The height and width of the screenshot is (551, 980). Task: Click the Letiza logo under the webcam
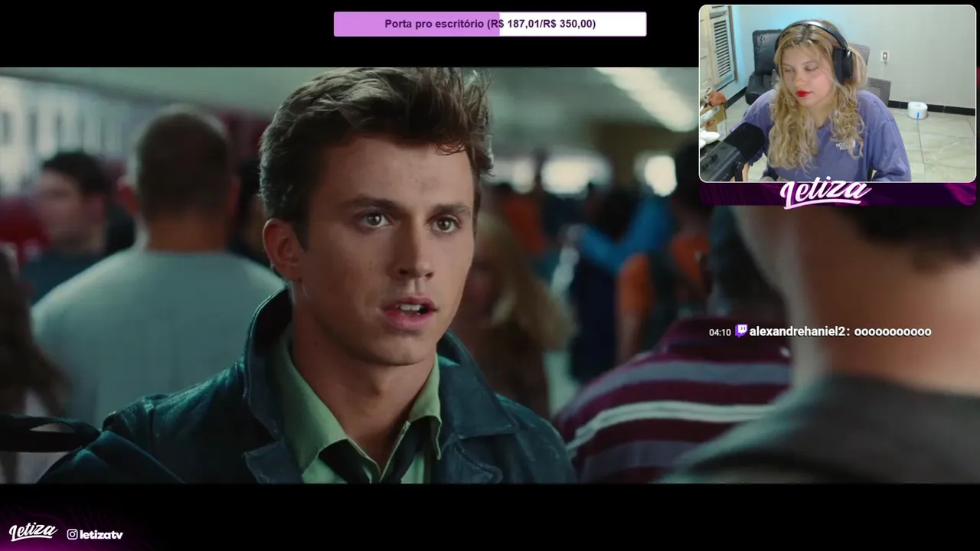pos(825,194)
